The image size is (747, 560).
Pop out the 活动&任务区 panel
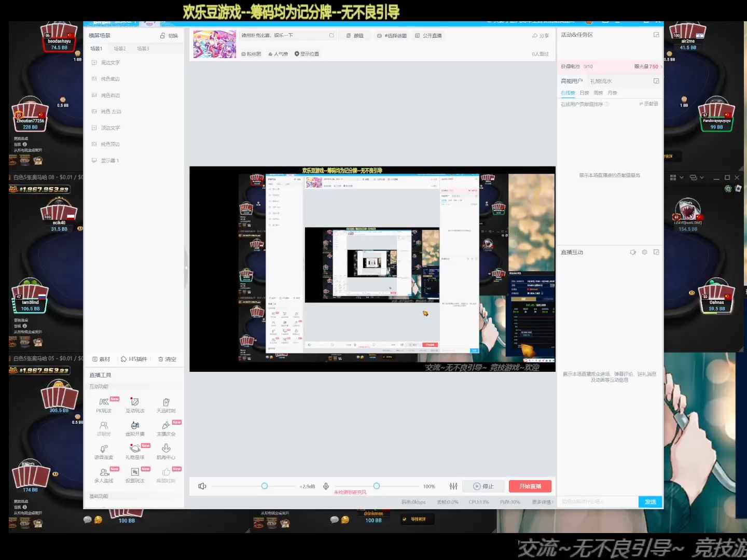(x=656, y=35)
